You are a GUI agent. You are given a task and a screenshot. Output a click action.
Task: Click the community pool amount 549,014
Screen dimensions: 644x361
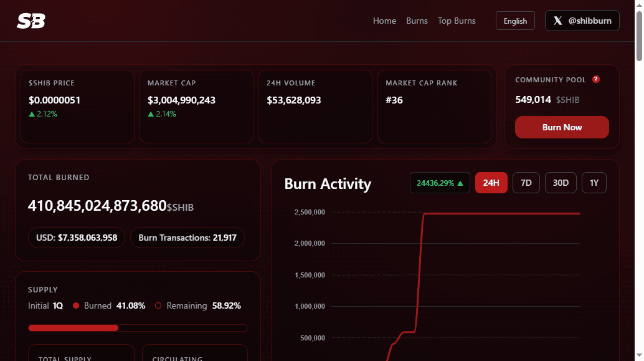[x=533, y=100]
